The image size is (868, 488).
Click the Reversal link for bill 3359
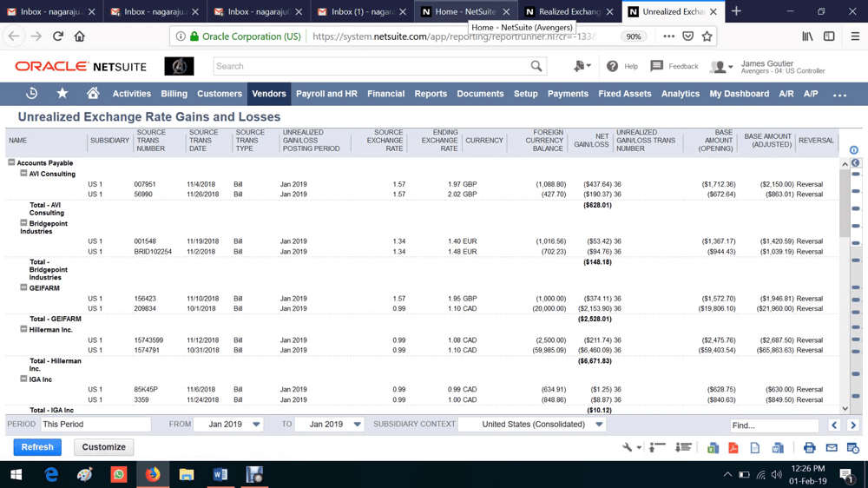(x=809, y=399)
